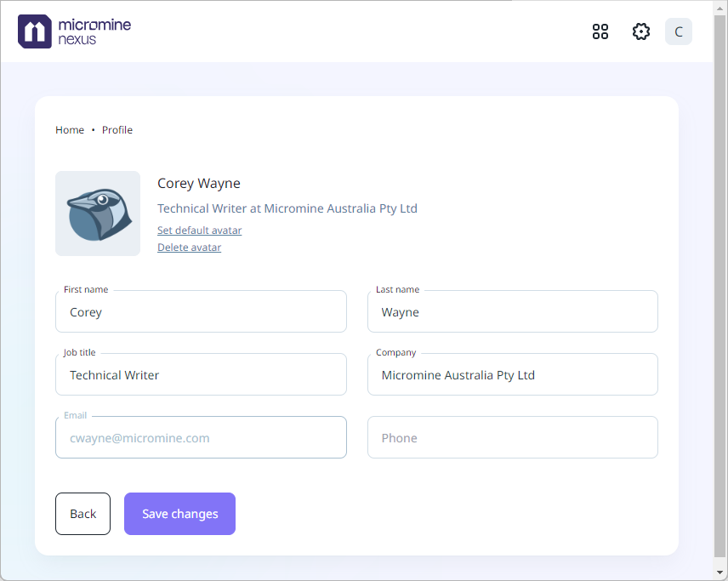Click into the Company field
This screenshot has width=728, height=581.
[x=512, y=375]
